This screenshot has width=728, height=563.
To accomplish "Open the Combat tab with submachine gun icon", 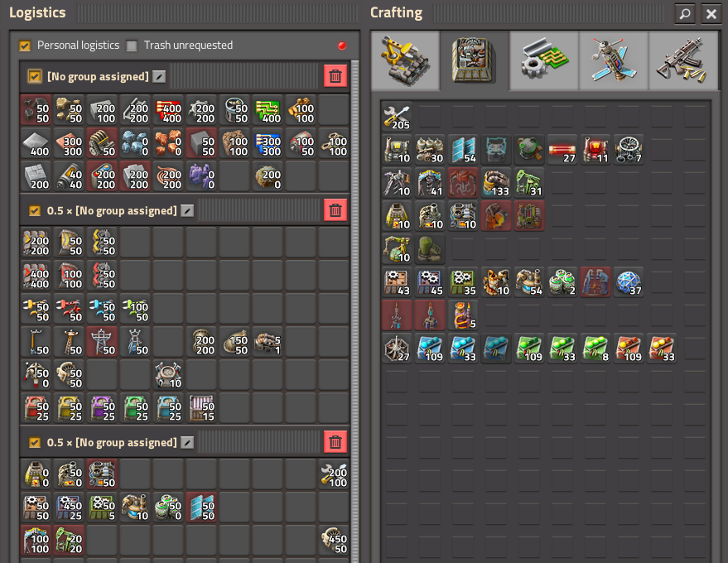I will tap(682, 60).
